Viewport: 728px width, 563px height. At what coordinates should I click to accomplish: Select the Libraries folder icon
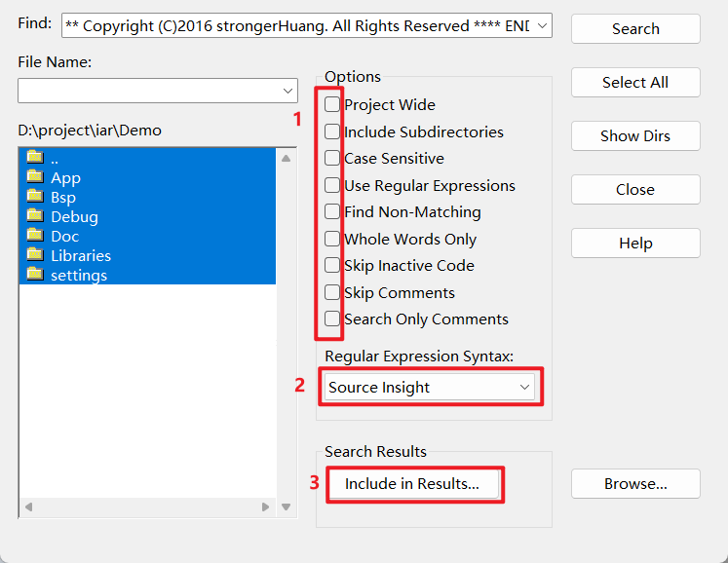(x=35, y=254)
